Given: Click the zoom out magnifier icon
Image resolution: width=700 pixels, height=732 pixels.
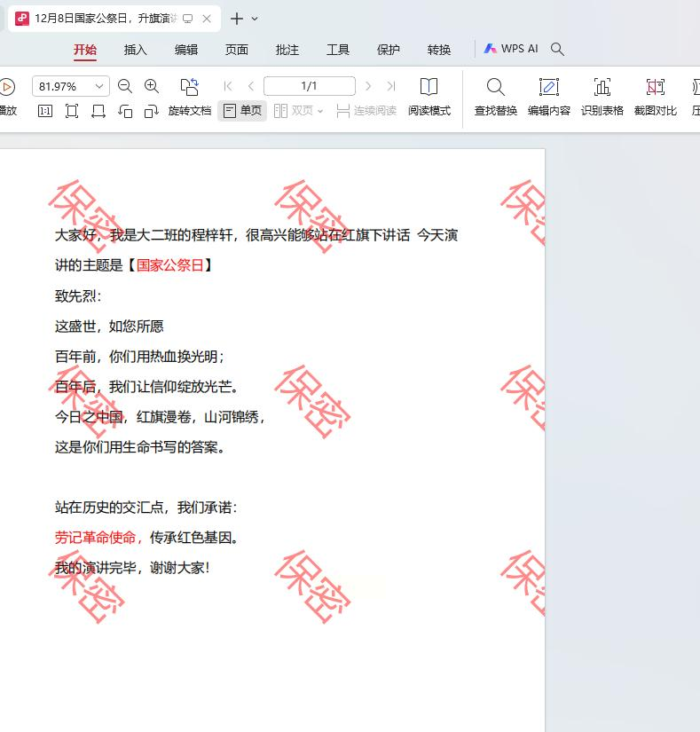Looking at the screenshot, I should [x=125, y=86].
